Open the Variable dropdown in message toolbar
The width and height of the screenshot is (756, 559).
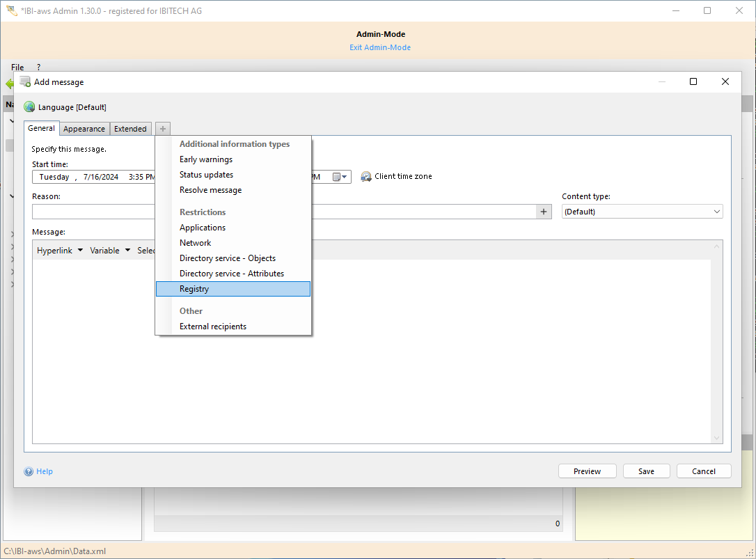109,250
